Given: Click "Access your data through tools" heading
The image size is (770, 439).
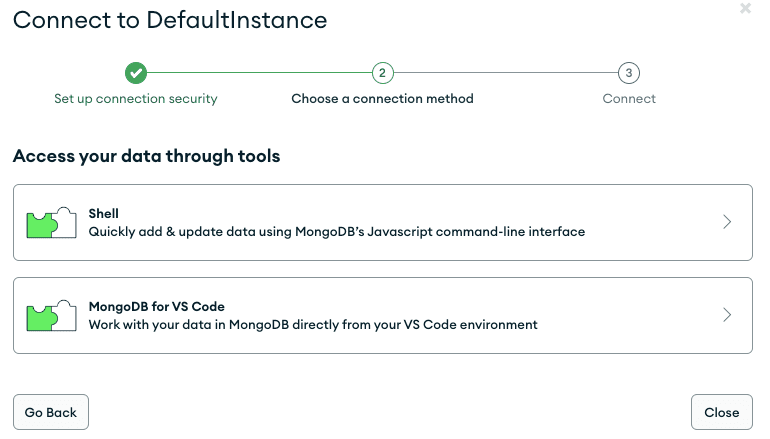Looking at the screenshot, I should pos(146,156).
